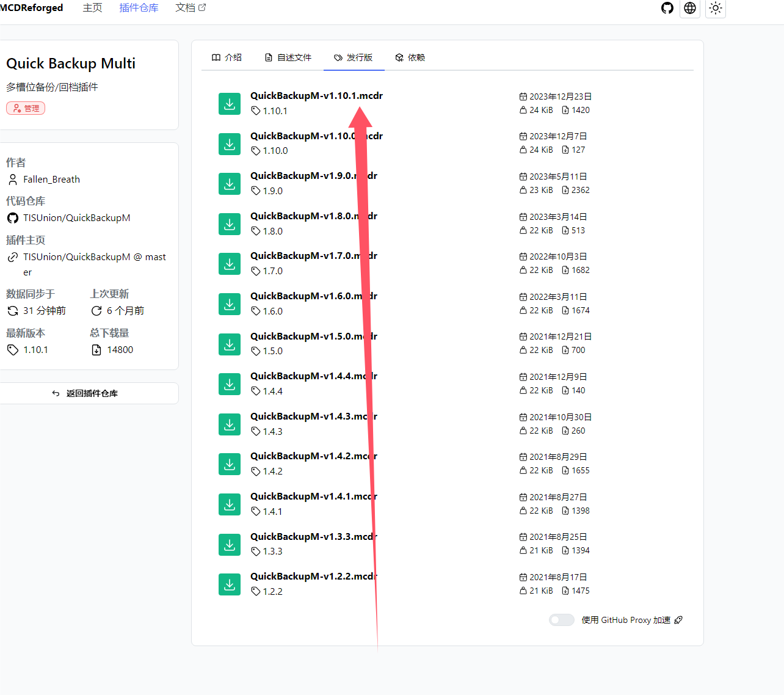Download QuickBackupM-v1.10.0 via green button

point(230,144)
